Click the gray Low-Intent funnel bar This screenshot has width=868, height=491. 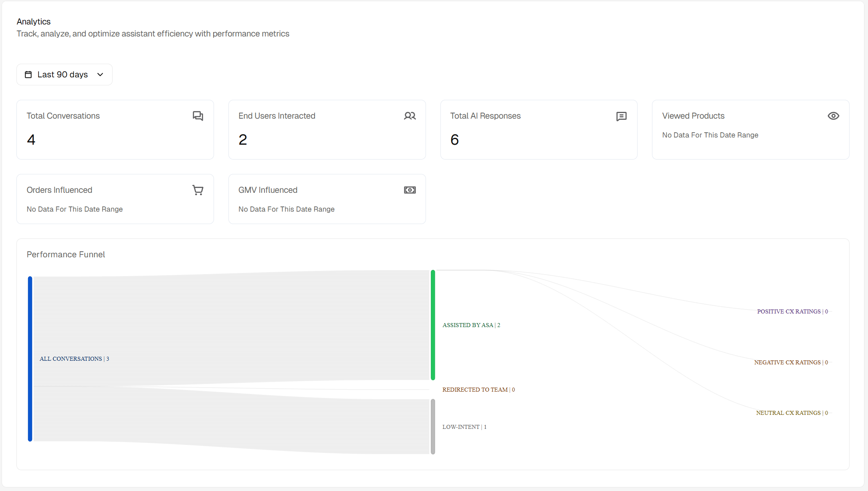pyautogui.click(x=433, y=426)
